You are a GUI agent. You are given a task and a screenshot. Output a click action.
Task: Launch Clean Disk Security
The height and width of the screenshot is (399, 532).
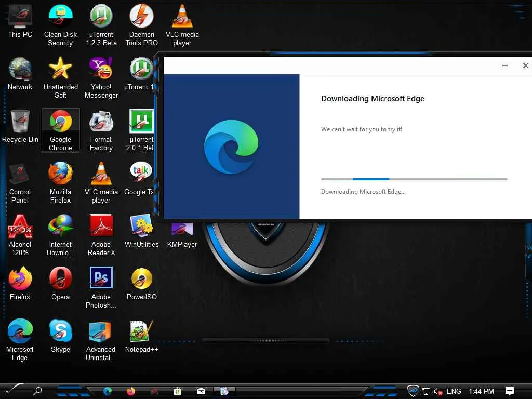tap(60, 25)
